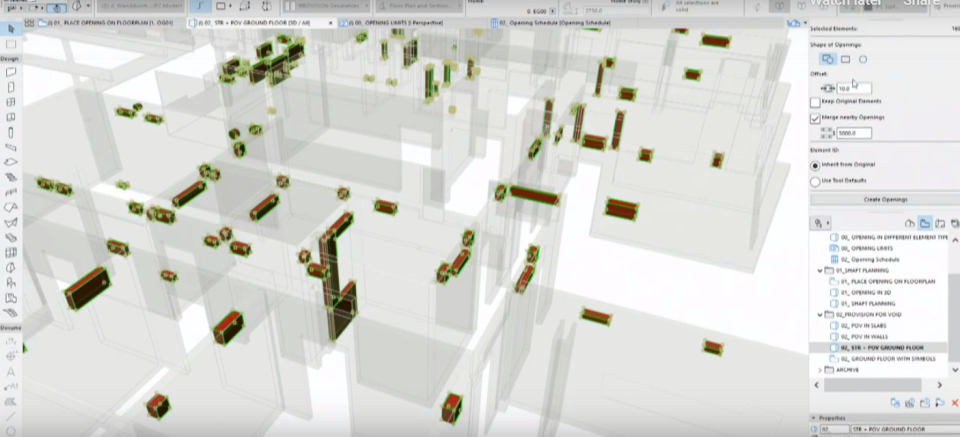Choose circular shape of openings
The width and height of the screenshot is (960, 437).
863,59
